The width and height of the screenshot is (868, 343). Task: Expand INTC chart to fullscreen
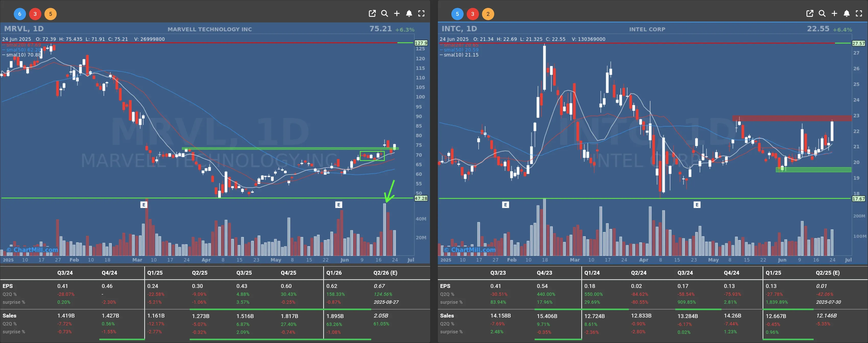859,14
